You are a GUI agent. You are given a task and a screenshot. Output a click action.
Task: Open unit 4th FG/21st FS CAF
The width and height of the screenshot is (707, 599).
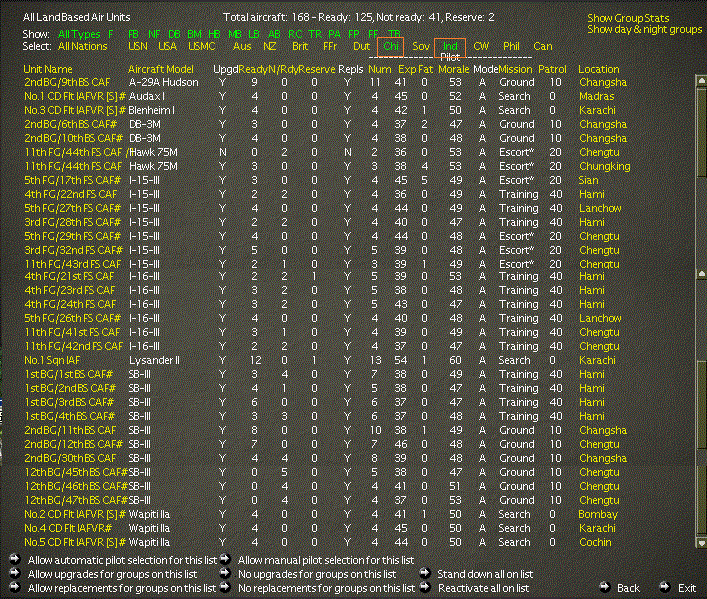pos(70,276)
